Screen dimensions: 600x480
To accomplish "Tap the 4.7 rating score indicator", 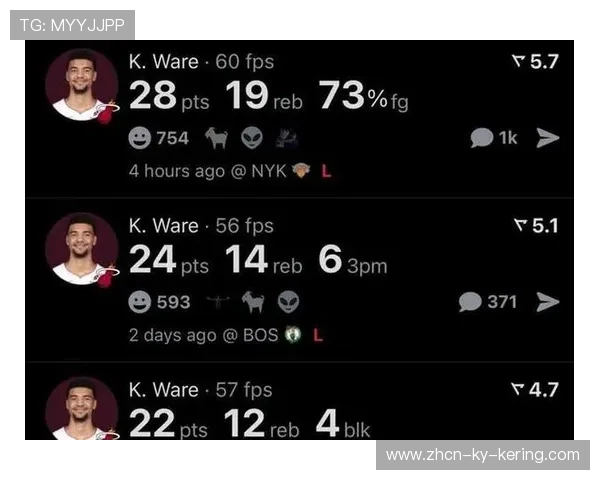I will click(x=535, y=390).
